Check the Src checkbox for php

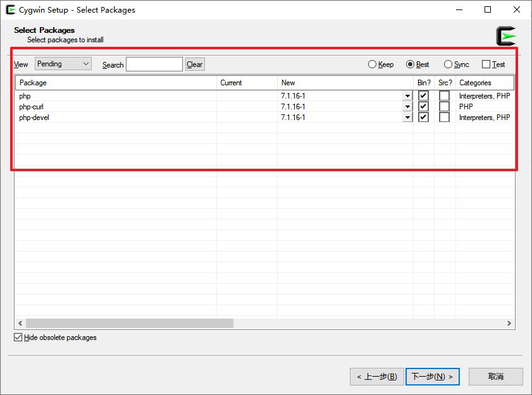(445, 95)
